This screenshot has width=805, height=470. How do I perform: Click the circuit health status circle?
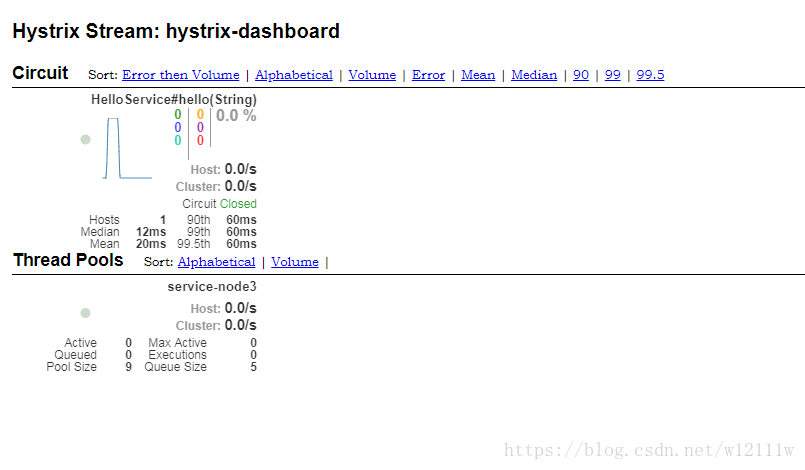coord(86,140)
